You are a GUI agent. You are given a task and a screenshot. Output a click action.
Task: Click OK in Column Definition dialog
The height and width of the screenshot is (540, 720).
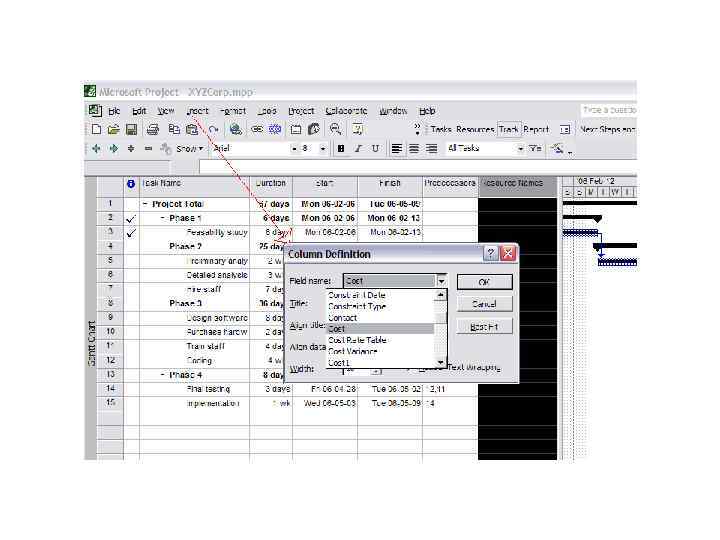[484, 282]
